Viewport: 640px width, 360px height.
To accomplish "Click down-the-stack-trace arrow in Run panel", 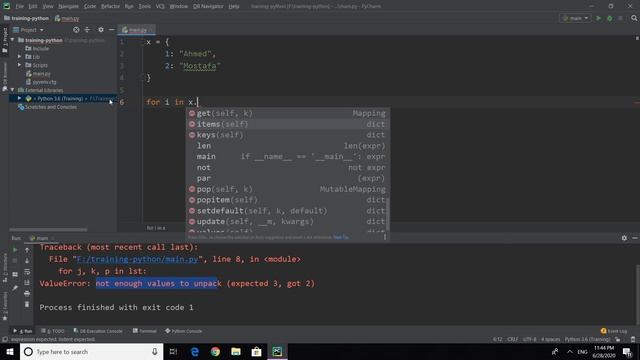I will [x=27, y=261].
